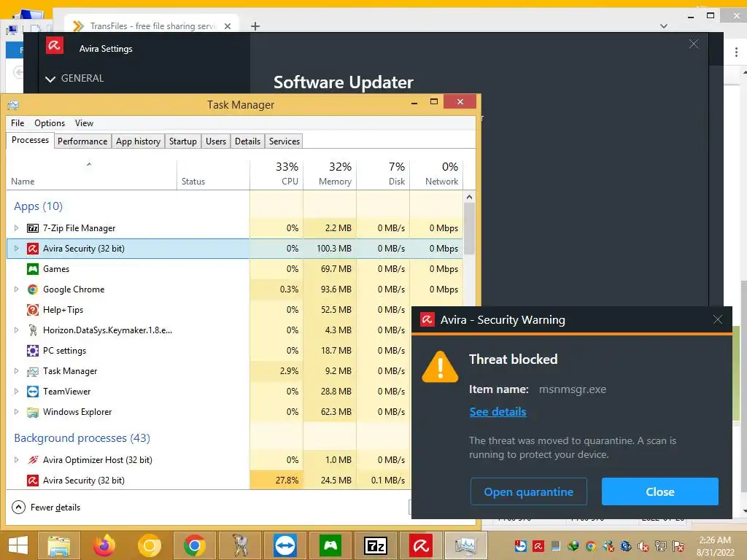Click the Avira logo in Avira Settings window
The width and height of the screenshot is (747, 560).
(x=54, y=46)
